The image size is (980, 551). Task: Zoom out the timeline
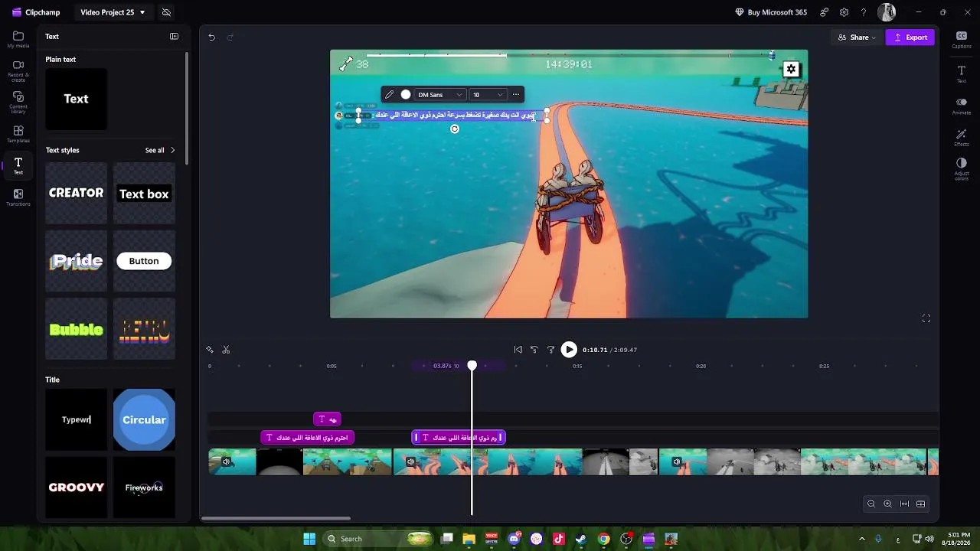pos(871,504)
